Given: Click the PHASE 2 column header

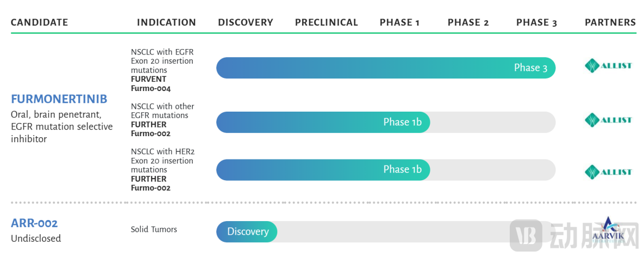Looking at the screenshot, I should click(x=468, y=22).
